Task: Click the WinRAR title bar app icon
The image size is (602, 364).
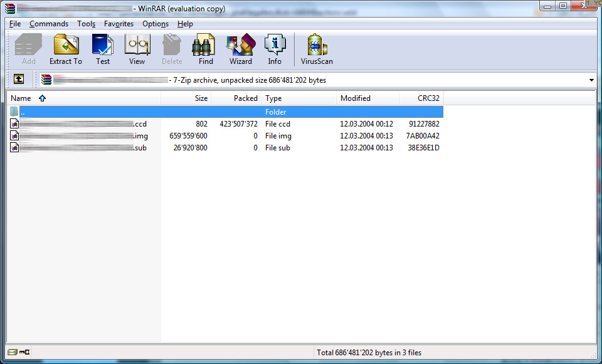Action: (x=10, y=8)
